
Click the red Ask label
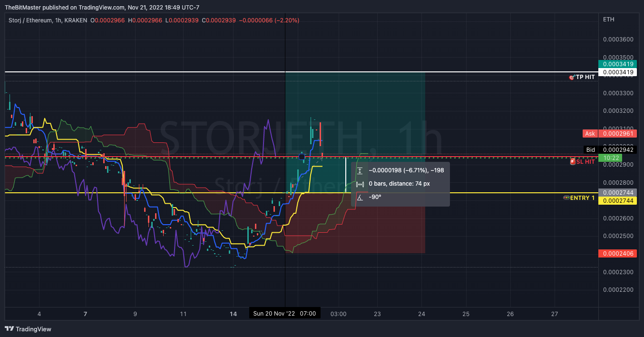click(590, 134)
